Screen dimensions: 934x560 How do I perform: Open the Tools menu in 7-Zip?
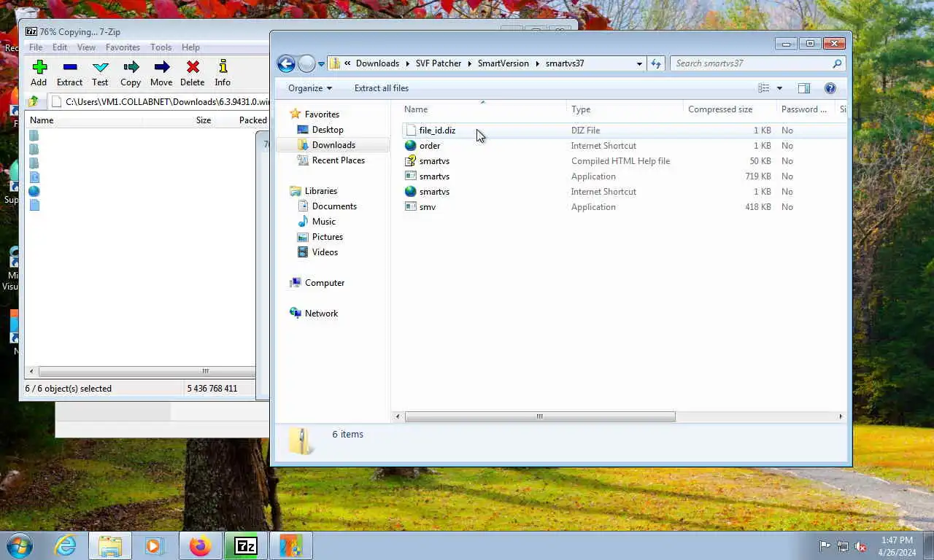pyautogui.click(x=161, y=47)
